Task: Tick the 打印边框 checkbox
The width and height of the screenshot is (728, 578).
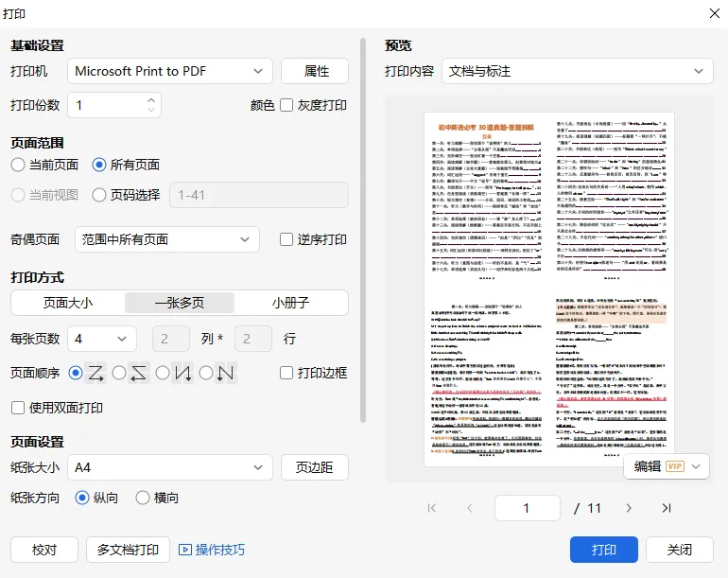Action: coord(286,373)
